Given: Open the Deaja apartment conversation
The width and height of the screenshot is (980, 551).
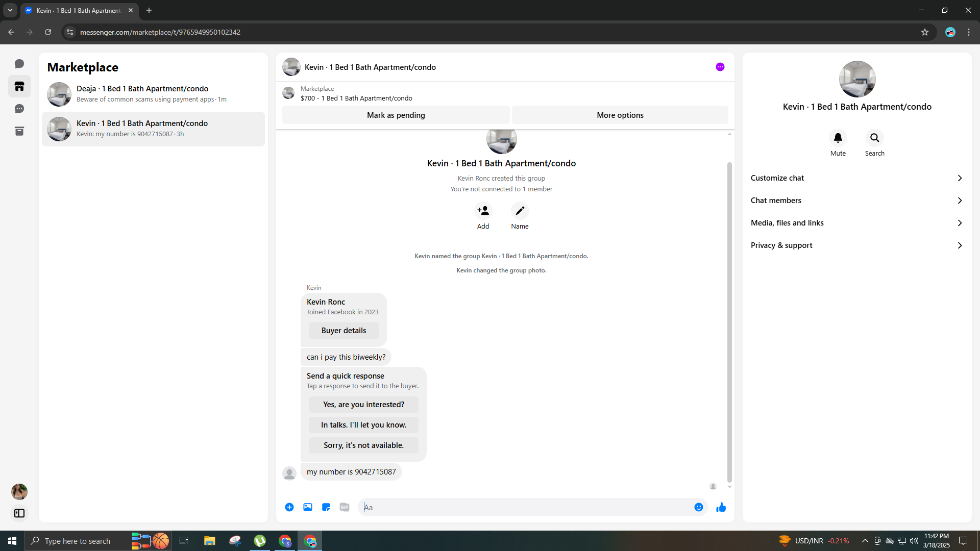Looking at the screenshot, I should pos(153,94).
